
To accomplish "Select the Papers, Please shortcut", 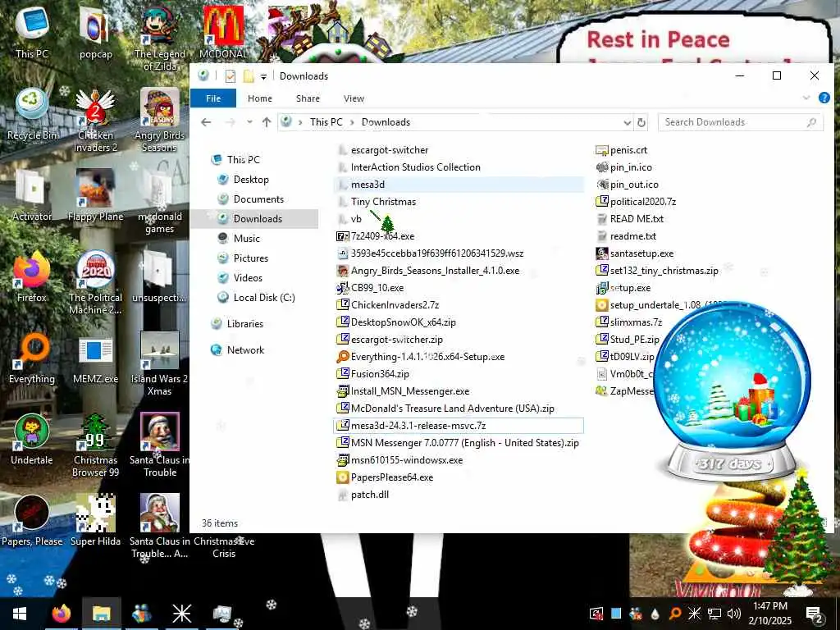I will (32, 521).
